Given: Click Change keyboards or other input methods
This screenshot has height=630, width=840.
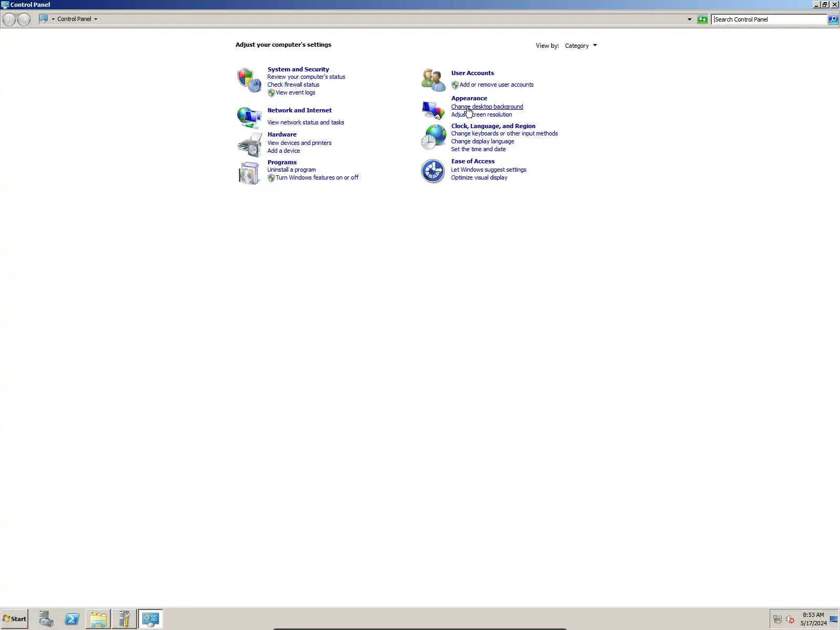Looking at the screenshot, I should pyautogui.click(x=504, y=133).
